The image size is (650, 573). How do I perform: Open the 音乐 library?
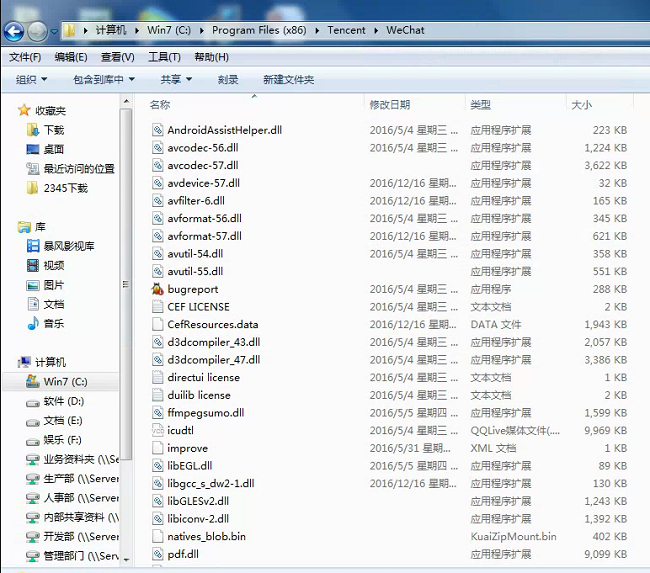tap(54, 323)
